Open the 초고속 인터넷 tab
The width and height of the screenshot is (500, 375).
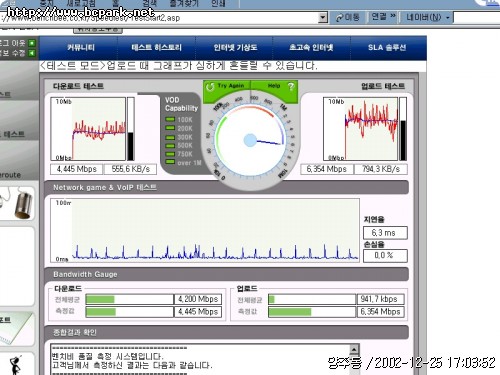coord(311,47)
